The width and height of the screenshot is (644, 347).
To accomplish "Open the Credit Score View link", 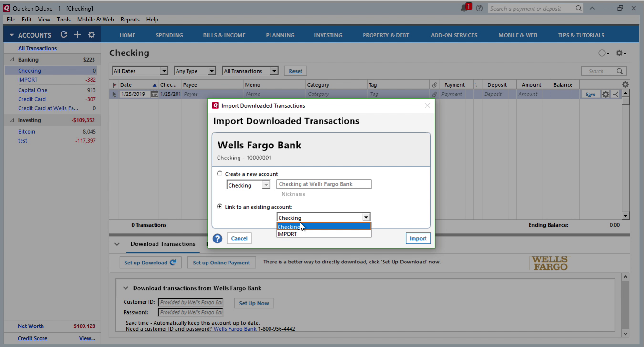I will coord(87,338).
